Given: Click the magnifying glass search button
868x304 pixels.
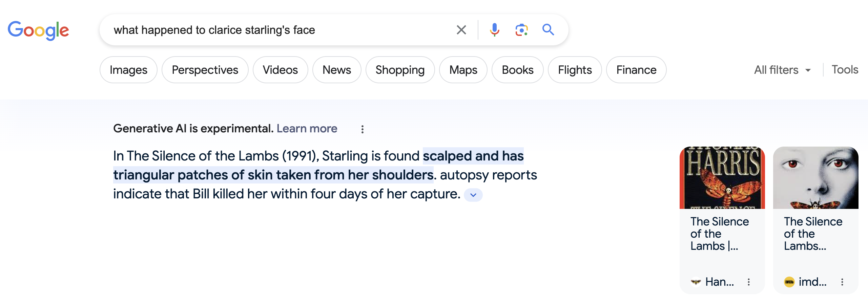Looking at the screenshot, I should (x=548, y=30).
